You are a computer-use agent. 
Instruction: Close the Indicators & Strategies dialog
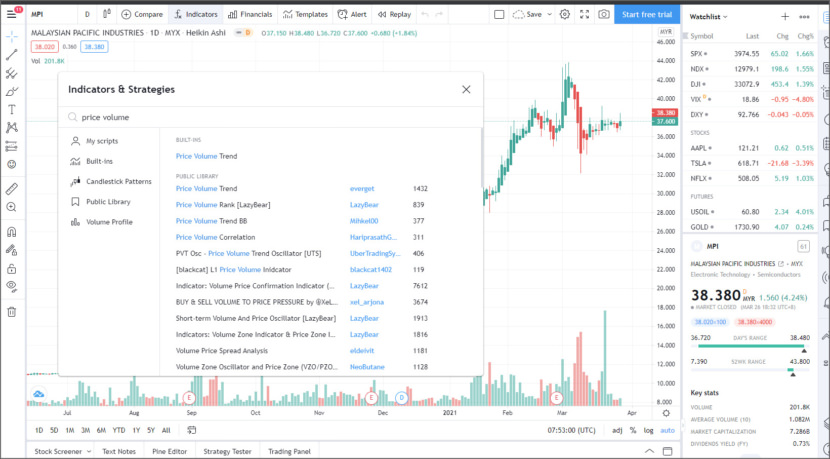pos(466,89)
